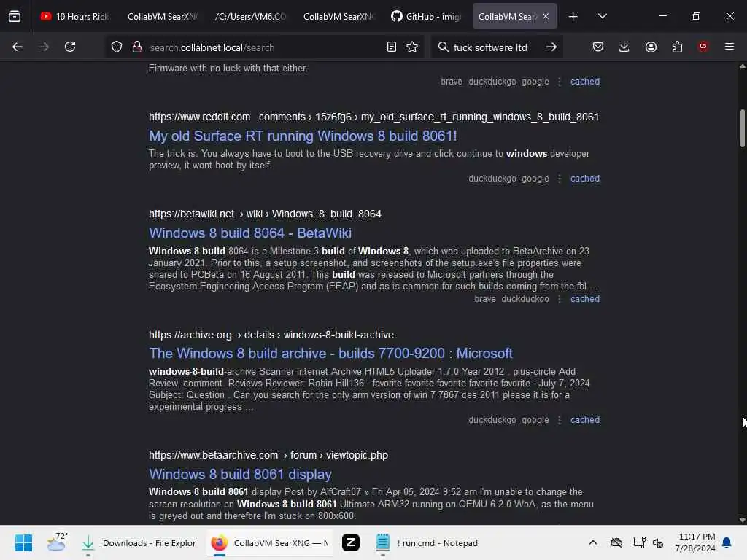Screen dimensions: 747x560
Task: Open cached link for Surface RT result
Action: click(585, 179)
